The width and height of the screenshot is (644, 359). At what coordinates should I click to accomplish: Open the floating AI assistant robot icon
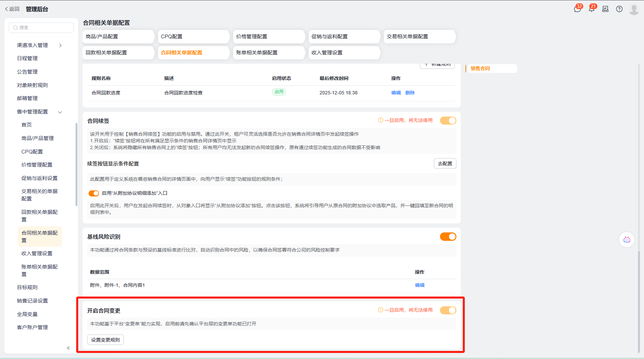(627, 239)
